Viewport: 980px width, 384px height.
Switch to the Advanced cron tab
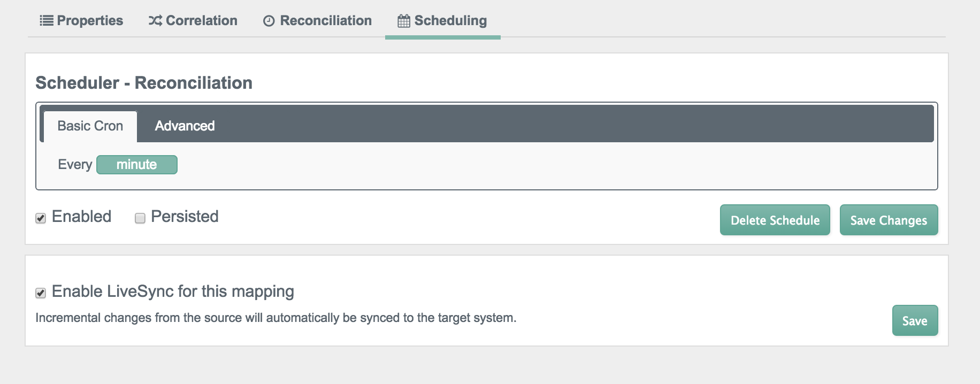tap(185, 126)
